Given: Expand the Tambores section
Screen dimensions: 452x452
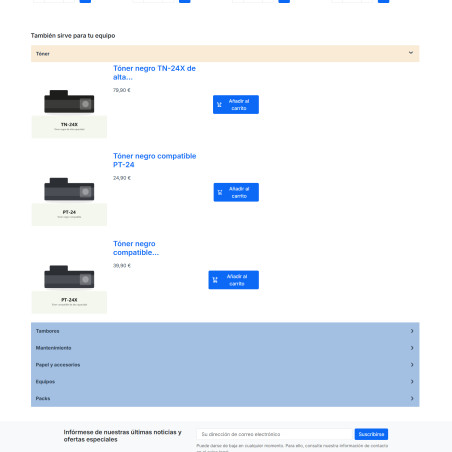Looking at the screenshot, I should 225,331.
